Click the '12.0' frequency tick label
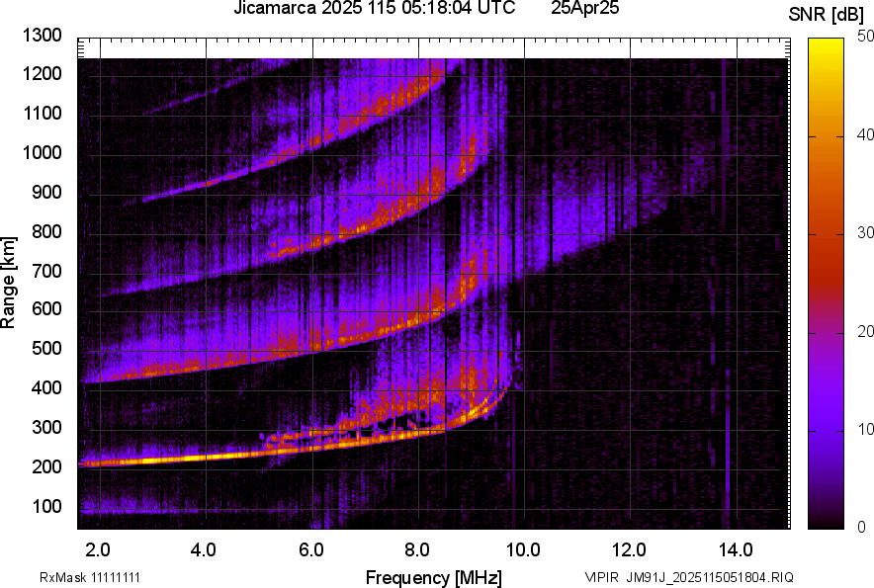 pyautogui.click(x=629, y=550)
